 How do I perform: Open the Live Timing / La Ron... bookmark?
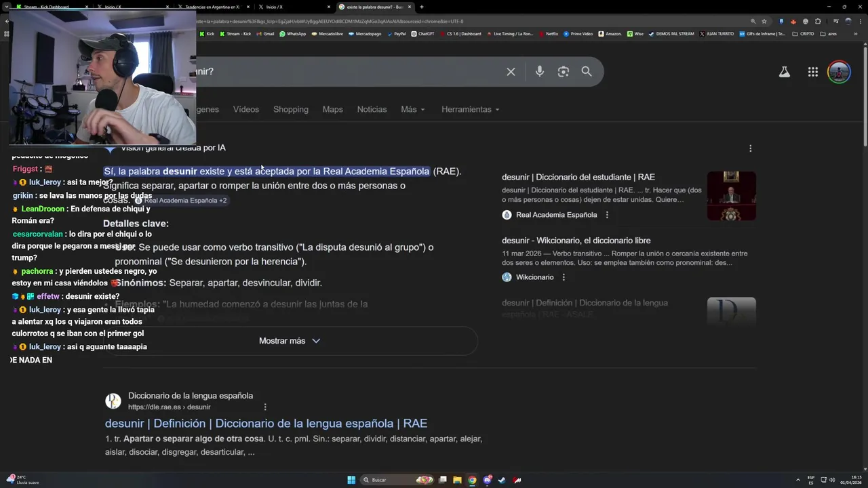click(x=509, y=33)
